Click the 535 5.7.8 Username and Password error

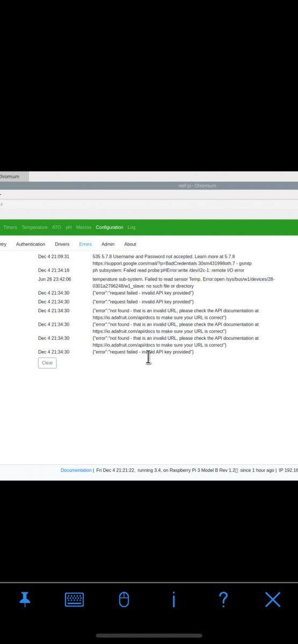click(172, 260)
